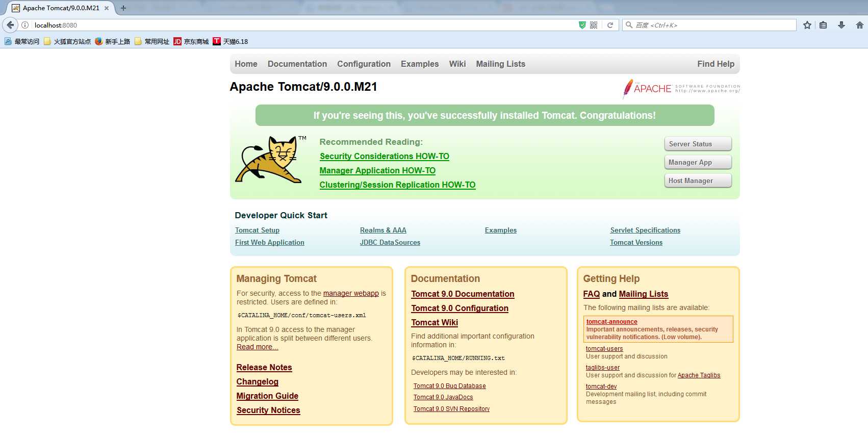Open the bookmarks list icon

pos(823,25)
